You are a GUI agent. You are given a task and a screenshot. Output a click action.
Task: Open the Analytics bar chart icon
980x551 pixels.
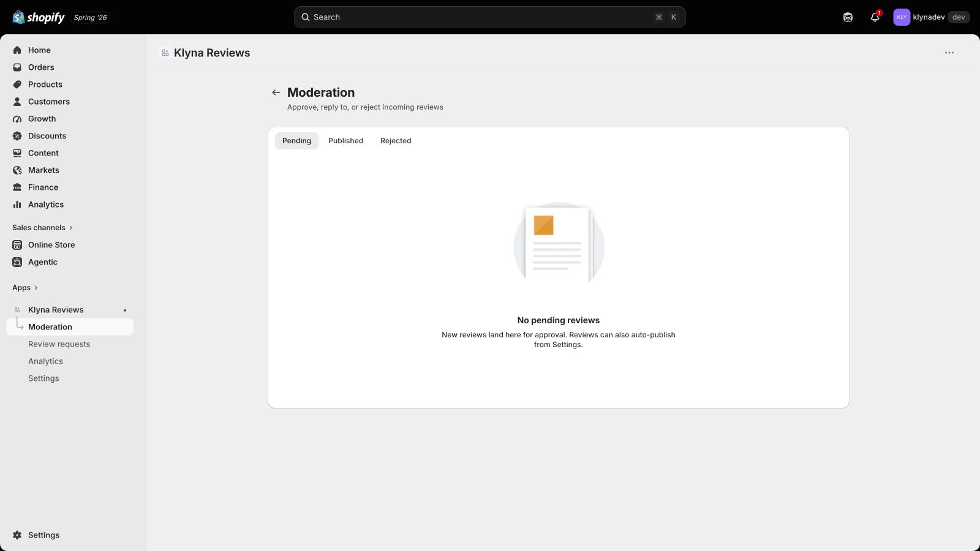tap(17, 204)
